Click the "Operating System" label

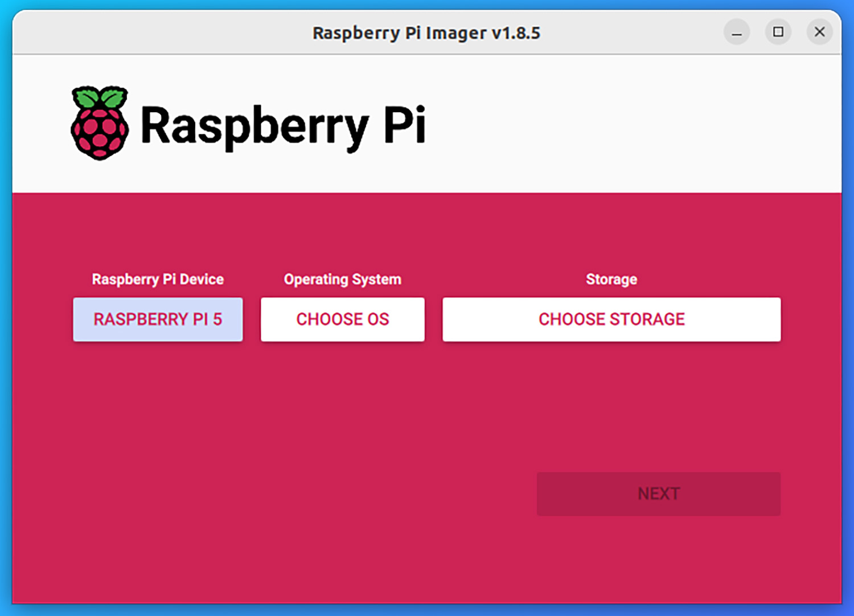pos(343,279)
